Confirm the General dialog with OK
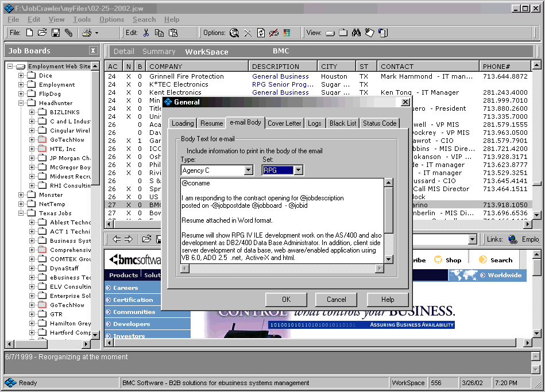The height and width of the screenshot is (392, 545). pos(286,299)
